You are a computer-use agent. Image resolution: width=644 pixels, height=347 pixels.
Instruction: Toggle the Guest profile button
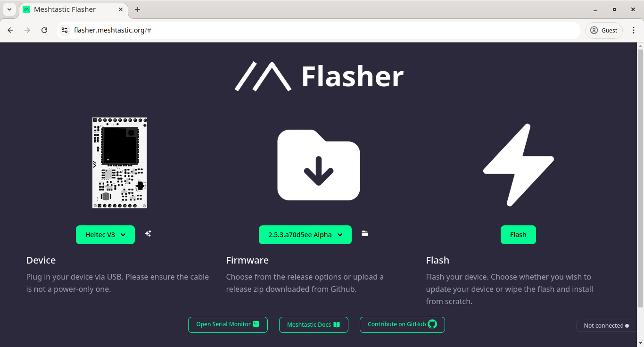(x=603, y=30)
